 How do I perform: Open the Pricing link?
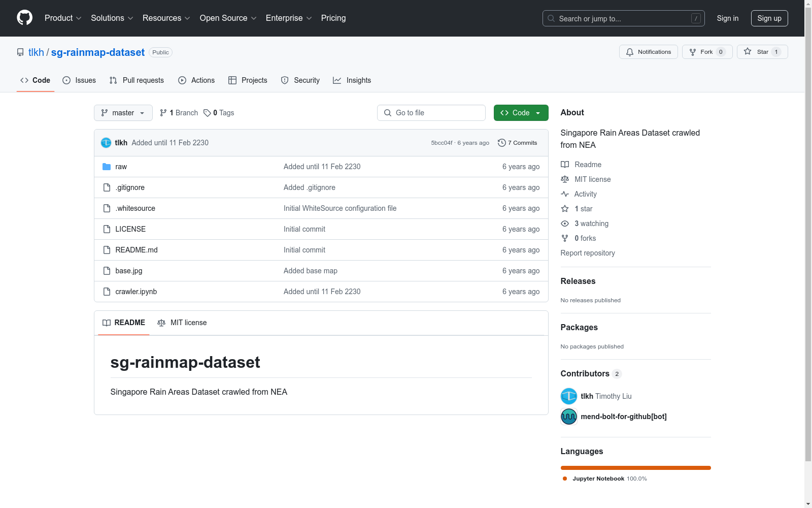(333, 18)
